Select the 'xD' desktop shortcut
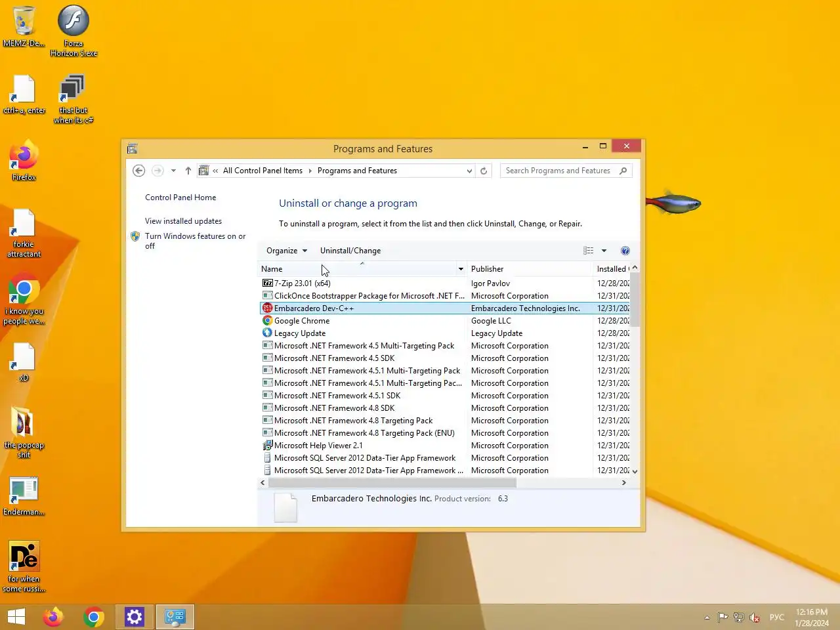840x630 pixels. (24, 362)
